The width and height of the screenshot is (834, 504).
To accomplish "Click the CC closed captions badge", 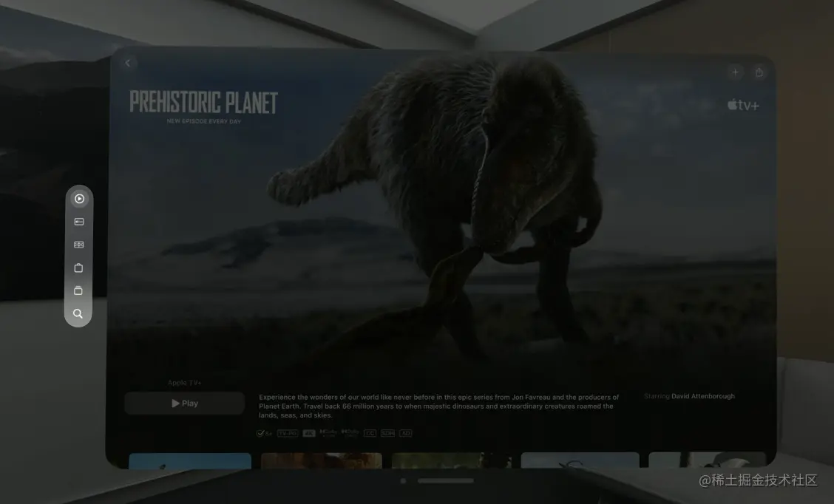I will click(370, 433).
